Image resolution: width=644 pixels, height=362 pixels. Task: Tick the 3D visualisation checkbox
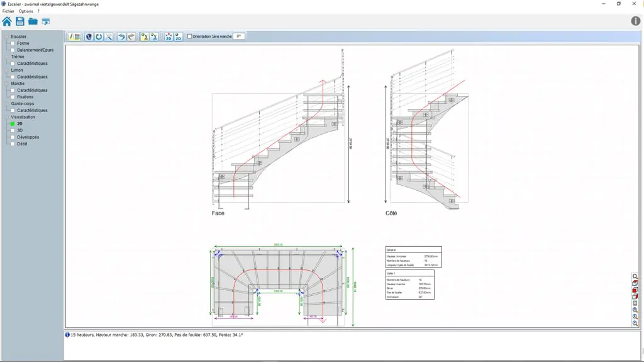pyautogui.click(x=12, y=130)
